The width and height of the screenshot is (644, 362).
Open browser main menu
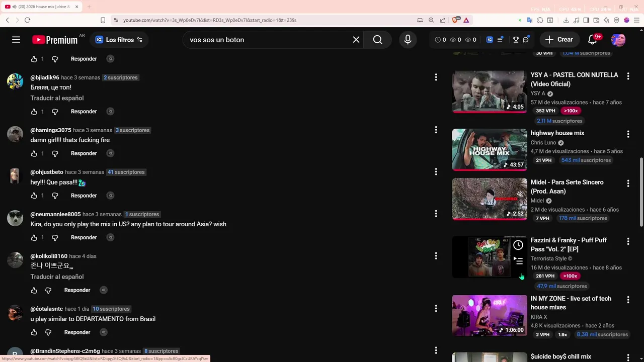[636, 20]
